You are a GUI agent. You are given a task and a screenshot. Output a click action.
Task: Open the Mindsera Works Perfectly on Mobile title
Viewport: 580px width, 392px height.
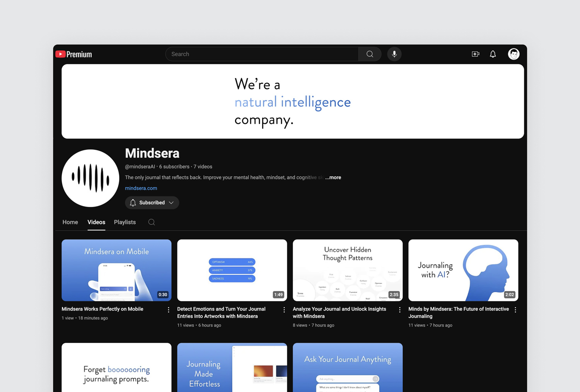coord(102,309)
